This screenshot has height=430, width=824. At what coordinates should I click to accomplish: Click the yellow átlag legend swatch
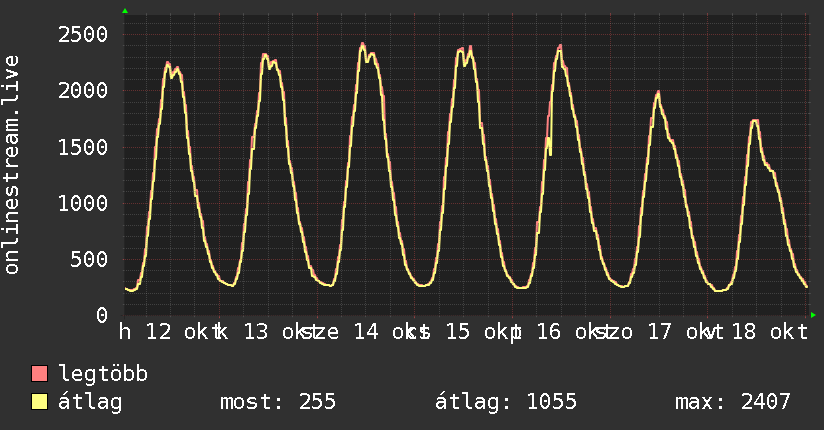point(39,402)
